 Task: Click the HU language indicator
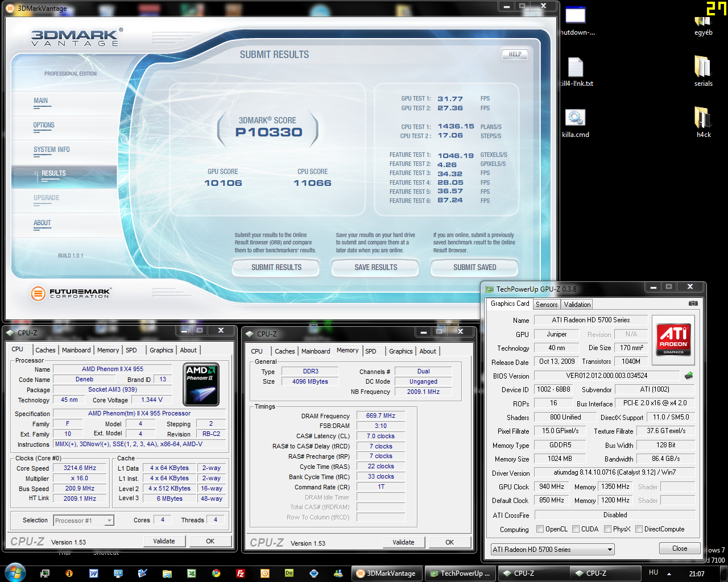tap(653, 573)
